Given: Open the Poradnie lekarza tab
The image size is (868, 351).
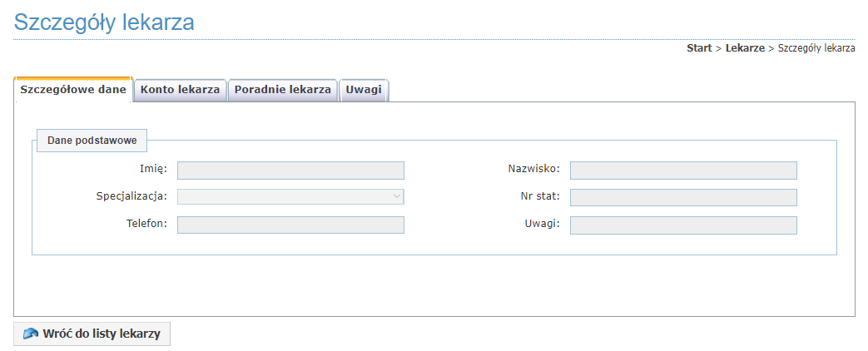Looking at the screenshot, I should pos(282,90).
